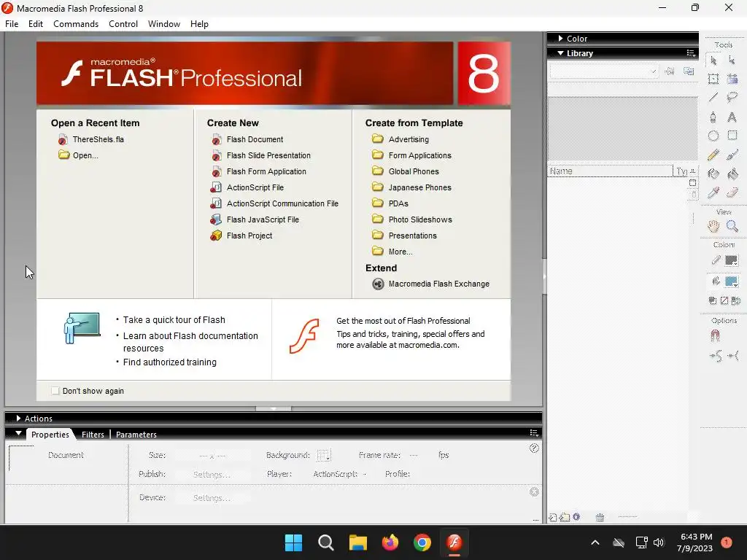The height and width of the screenshot is (560, 747).
Task: Select the Free Transform tool
Action: point(713,79)
